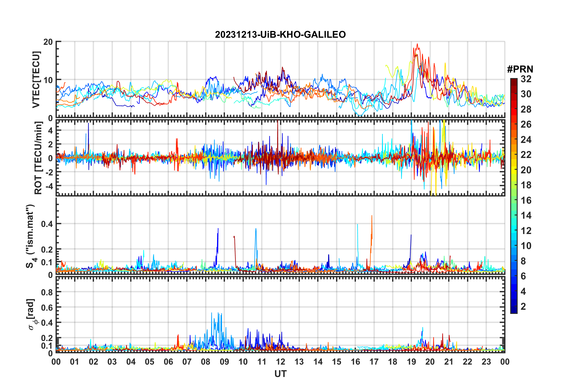Select colorbar tick label 18
Screen dimensions: 561x392
coord(526,185)
